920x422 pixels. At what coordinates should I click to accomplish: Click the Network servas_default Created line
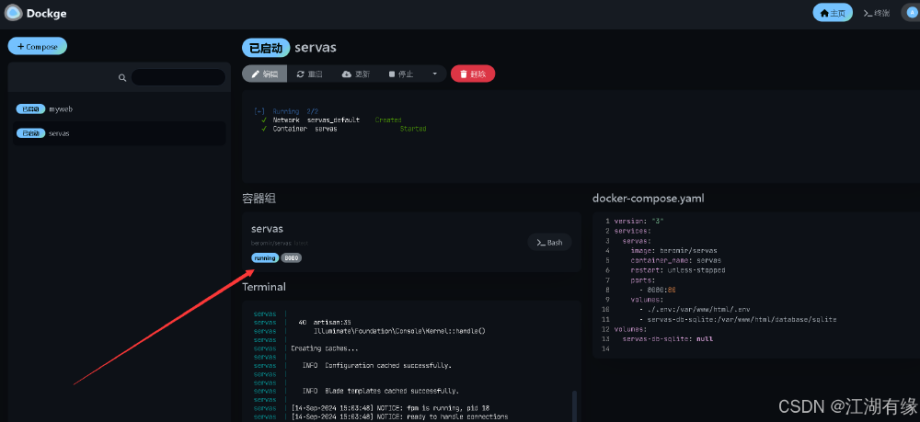click(x=332, y=120)
